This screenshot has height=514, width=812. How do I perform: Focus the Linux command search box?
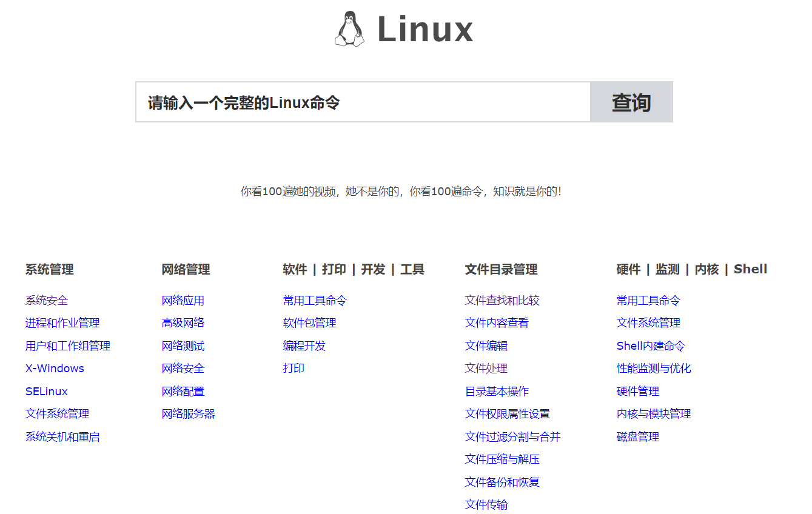pos(363,102)
